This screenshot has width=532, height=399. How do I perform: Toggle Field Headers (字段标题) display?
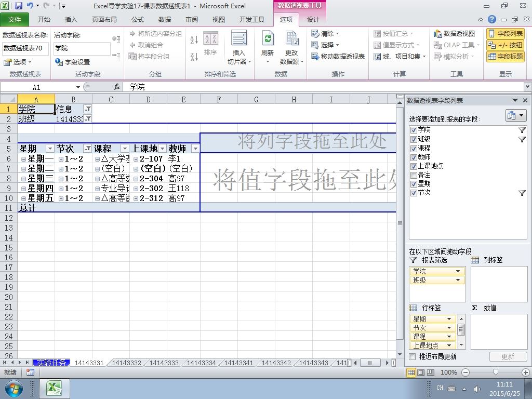506,57
